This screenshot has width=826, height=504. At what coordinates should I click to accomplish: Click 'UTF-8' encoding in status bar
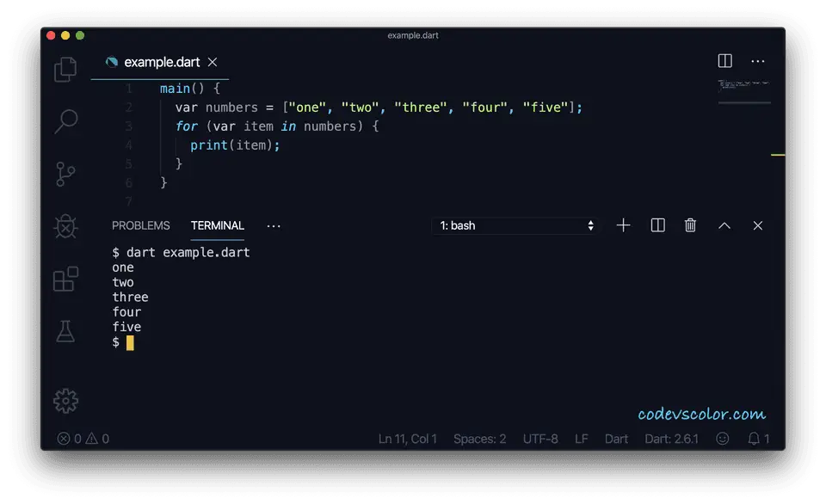[x=540, y=439]
